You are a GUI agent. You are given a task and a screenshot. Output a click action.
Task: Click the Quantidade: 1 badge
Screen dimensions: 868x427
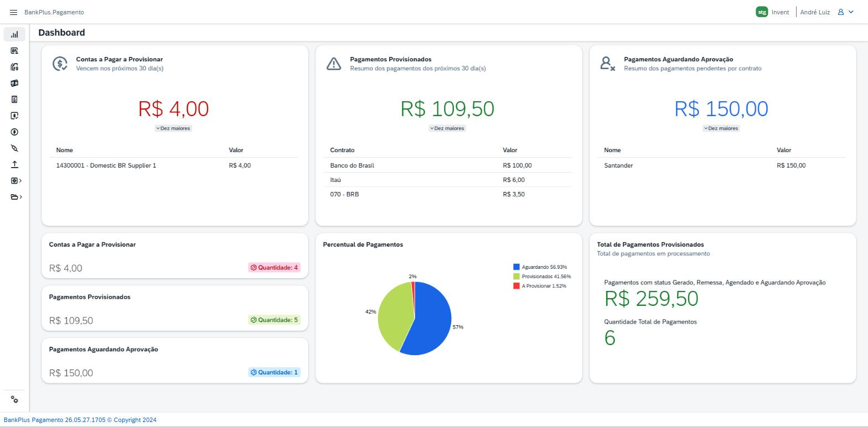tap(274, 373)
